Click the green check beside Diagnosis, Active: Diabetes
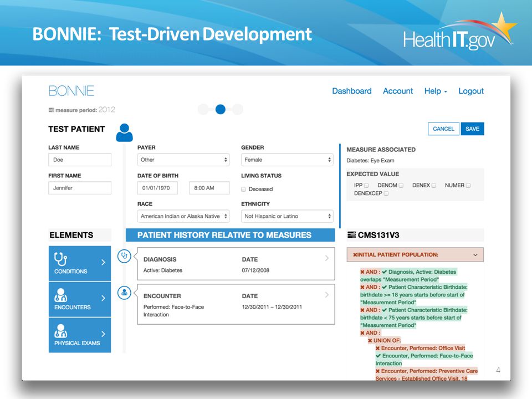Screen dimensions: 532x399 (385, 272)
